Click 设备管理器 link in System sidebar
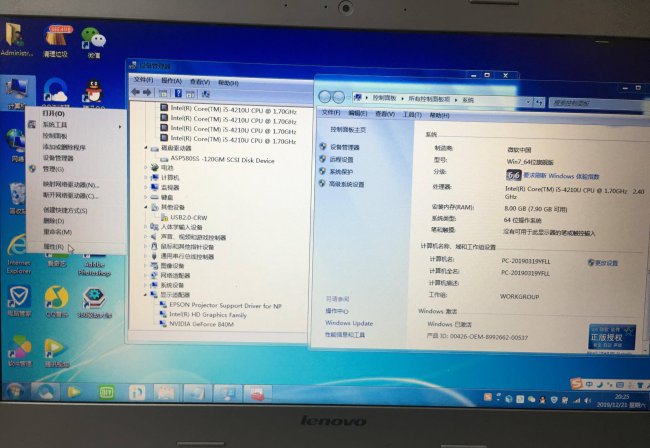The image size is (650, 448). (344, 147)
